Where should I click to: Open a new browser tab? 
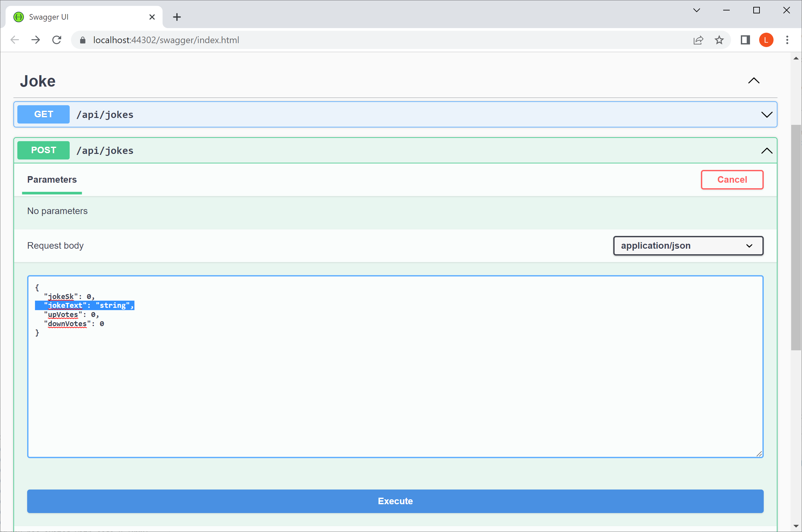pyautogui.click(x=177, y=17)
